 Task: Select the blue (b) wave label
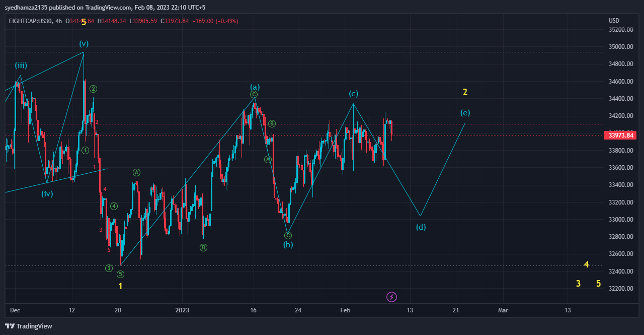point(288,245)
